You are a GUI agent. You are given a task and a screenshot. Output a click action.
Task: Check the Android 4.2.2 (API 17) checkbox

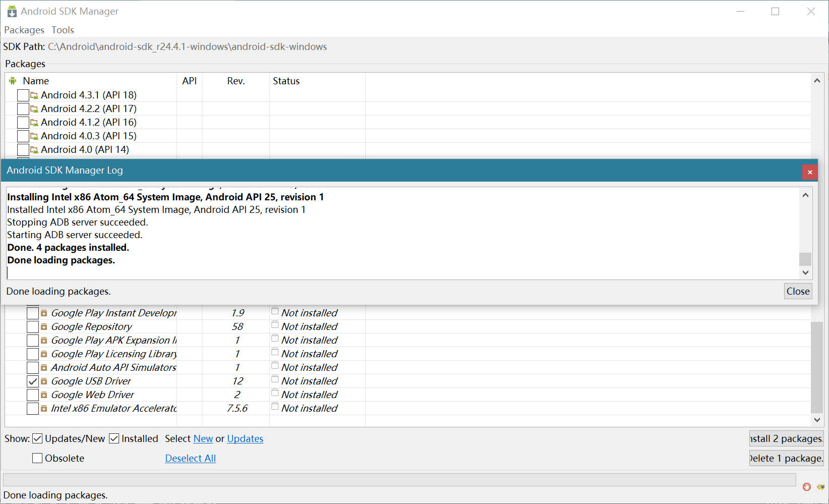pos(23,109)
